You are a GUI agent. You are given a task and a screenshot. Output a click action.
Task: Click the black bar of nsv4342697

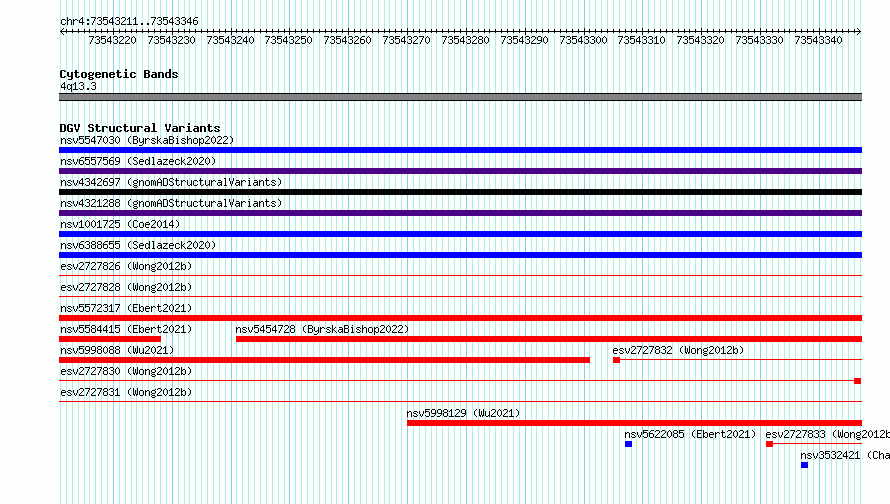point(460,192)
